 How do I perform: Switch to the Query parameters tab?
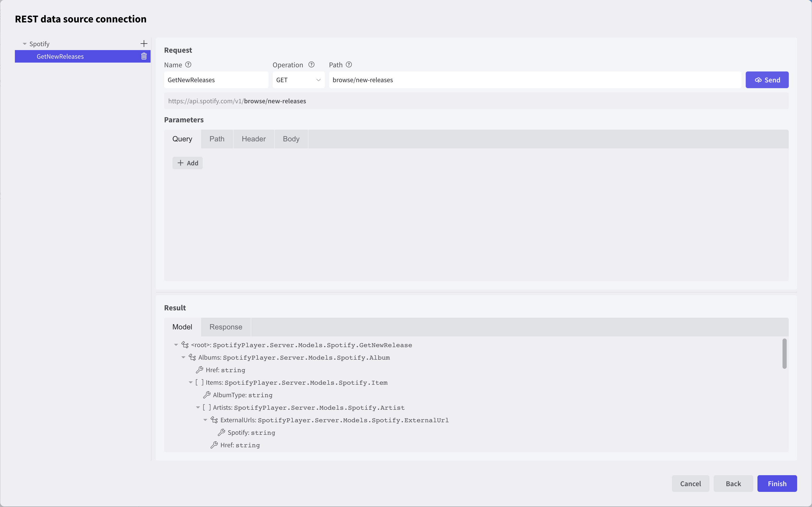(x=182, y=139)
